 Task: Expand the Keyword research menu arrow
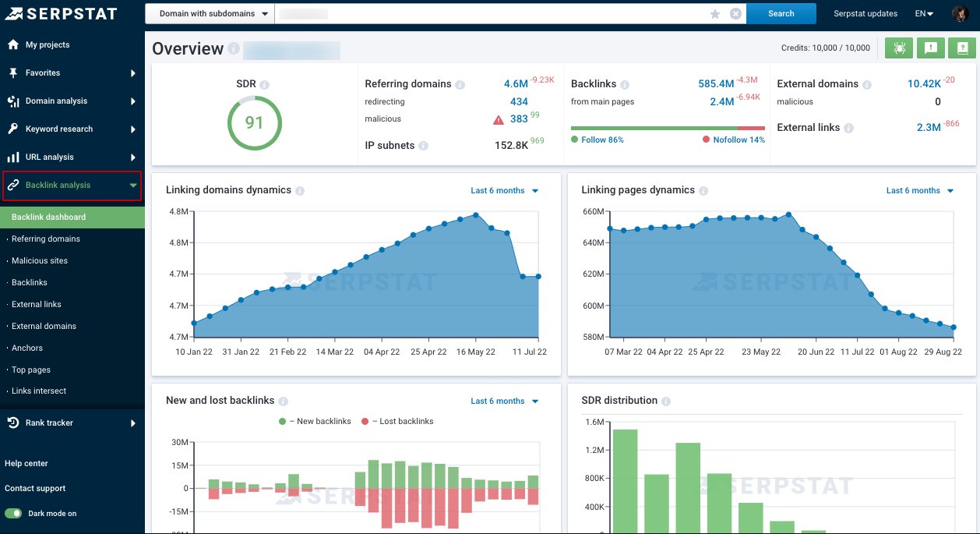(133, 129)
